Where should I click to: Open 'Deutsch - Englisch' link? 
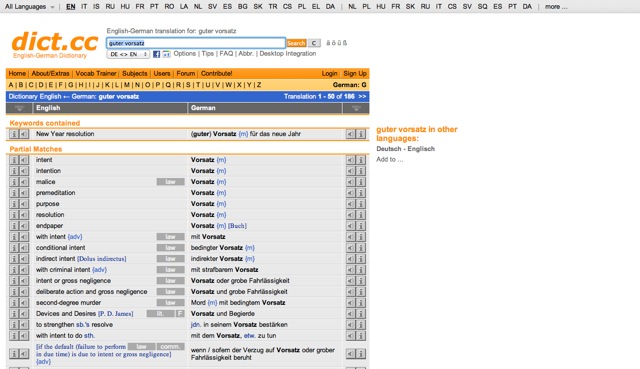click(x=405, y=149)
